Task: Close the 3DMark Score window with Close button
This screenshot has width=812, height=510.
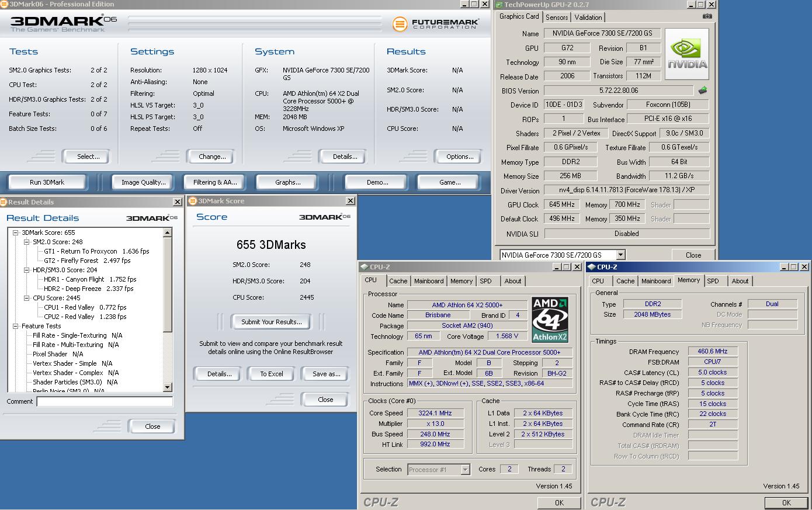Action: tap(325, 400)
